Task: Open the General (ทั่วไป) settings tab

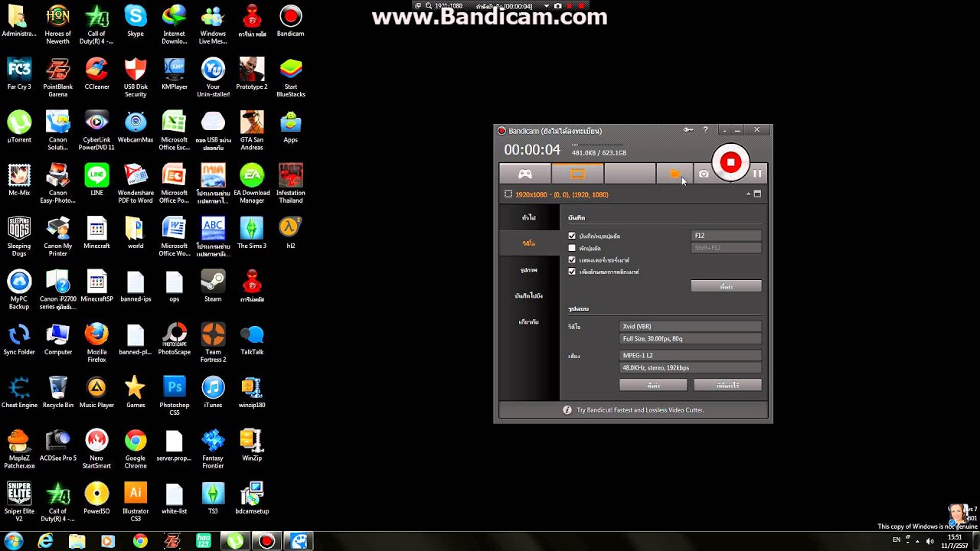Action: click(529, 217)
